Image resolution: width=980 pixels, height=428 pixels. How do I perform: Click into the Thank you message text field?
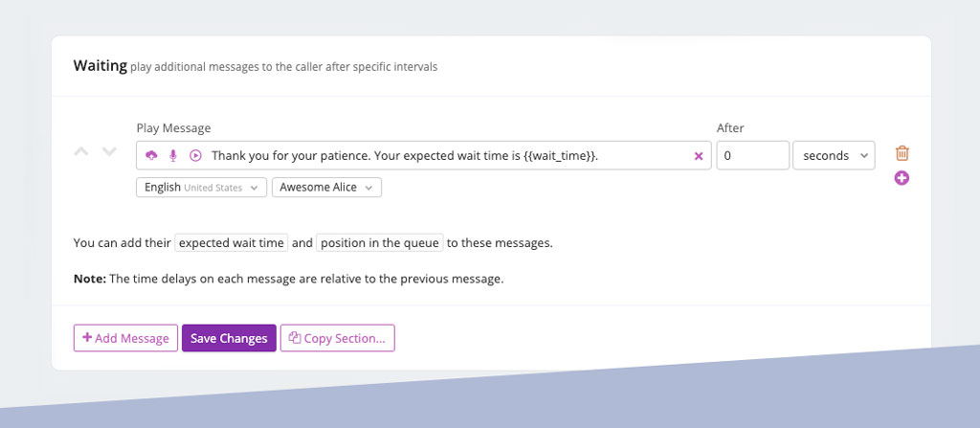coord(440,155)
